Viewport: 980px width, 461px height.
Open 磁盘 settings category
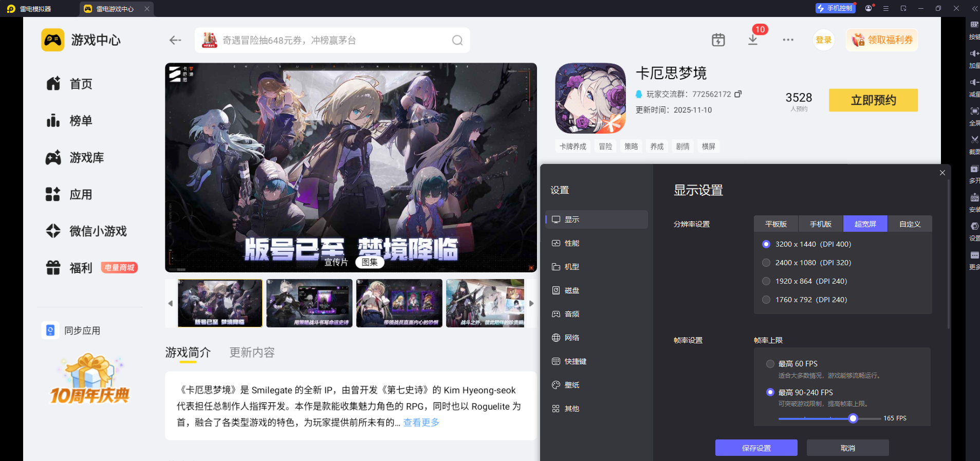point(596,290)
